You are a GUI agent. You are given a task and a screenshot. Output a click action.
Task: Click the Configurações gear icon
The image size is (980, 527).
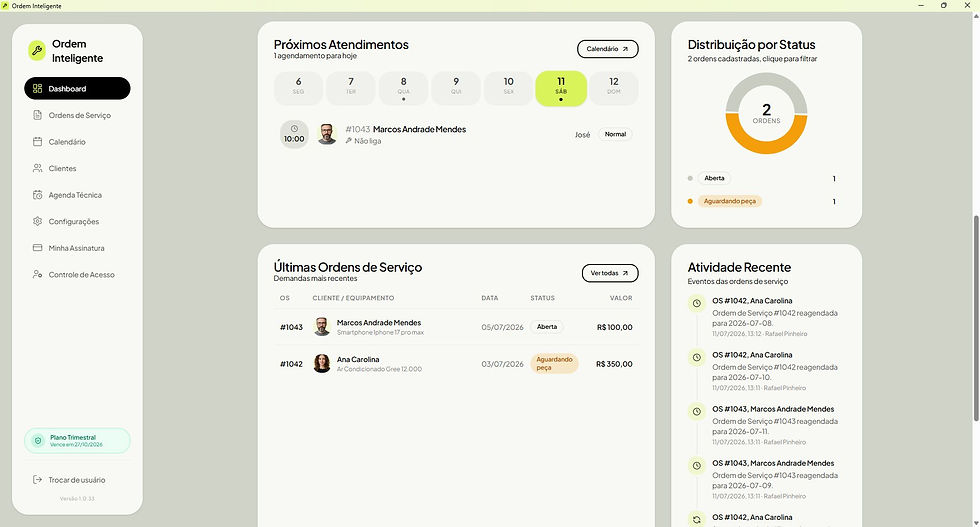38,221
